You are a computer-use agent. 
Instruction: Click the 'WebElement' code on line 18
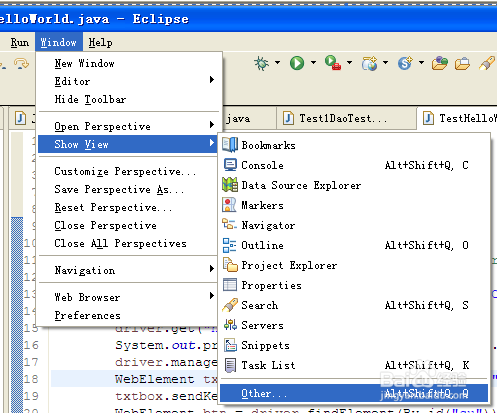pyautogui.click(x=154, y=379)
